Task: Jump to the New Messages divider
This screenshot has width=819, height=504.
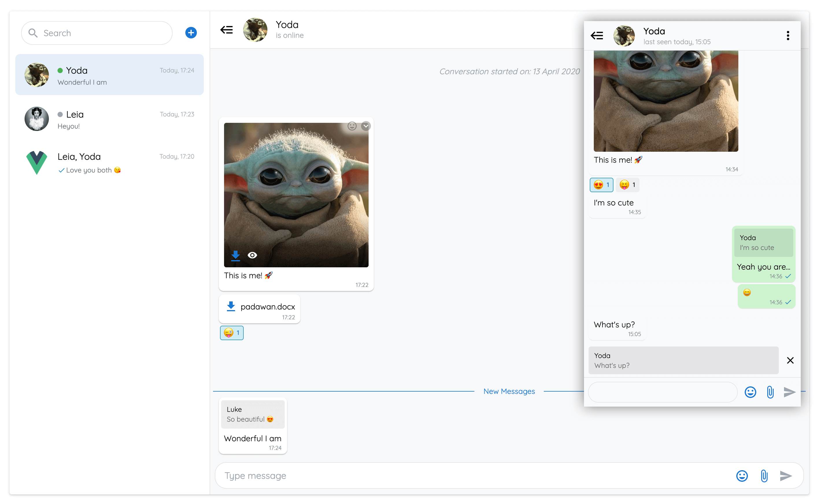Action: coord(509,391)
